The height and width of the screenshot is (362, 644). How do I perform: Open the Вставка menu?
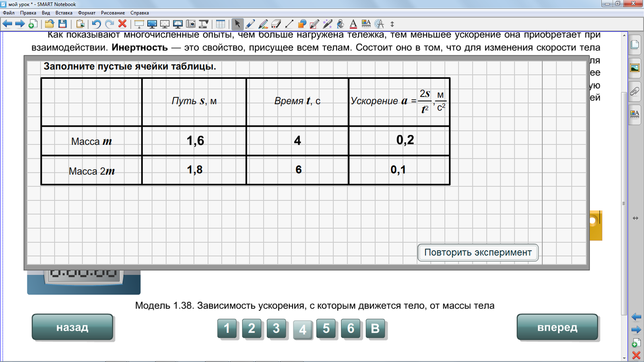tap(64, 13)
